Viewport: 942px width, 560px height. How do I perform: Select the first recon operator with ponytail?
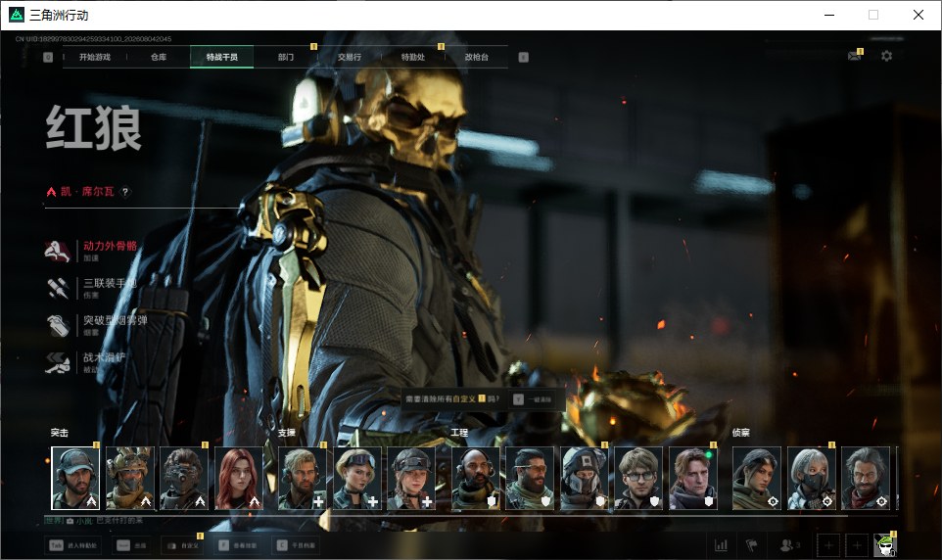click(756, 479)
